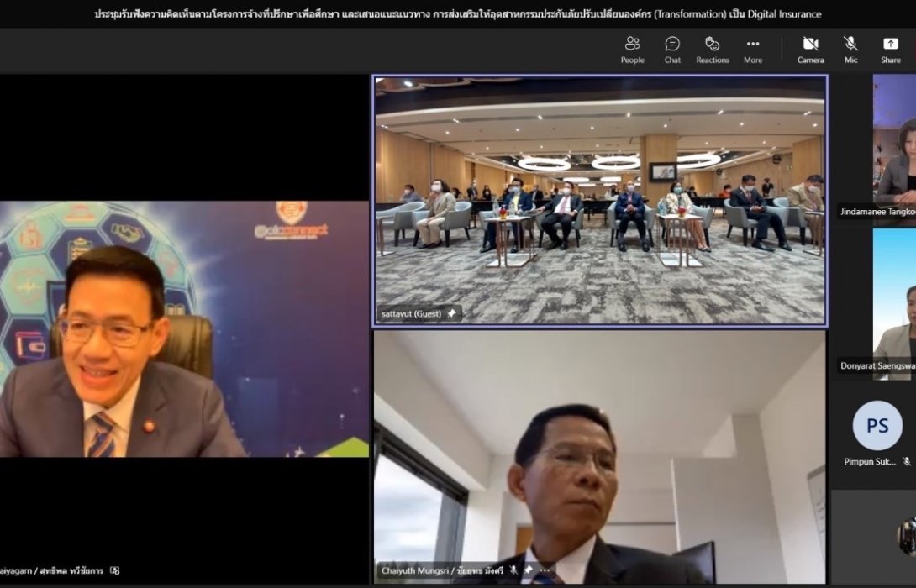The width and height of the screenshot is (916, 588).
Task: Share your screen with Share button
Action: pos(890,50)
